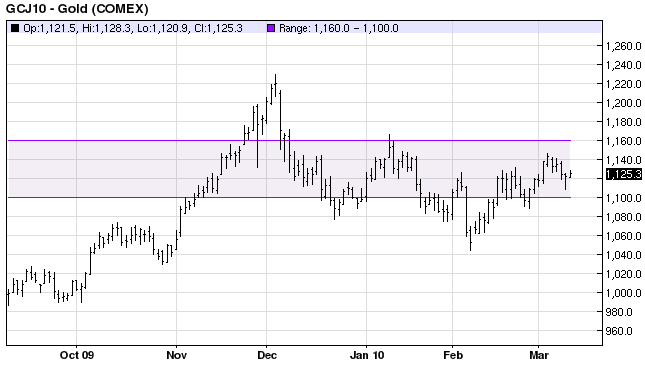This screenshot has height=368, width=645.
Task: Click the Feb date axis label
Action: pyautogui.click(x=452, y=355)
